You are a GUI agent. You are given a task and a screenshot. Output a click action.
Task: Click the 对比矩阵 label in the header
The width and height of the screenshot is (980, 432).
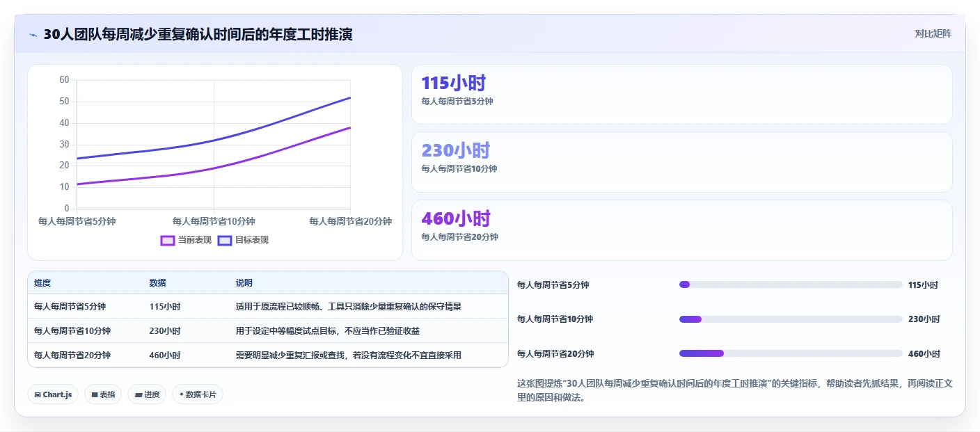pyautogui.click(x=933, y=33)
